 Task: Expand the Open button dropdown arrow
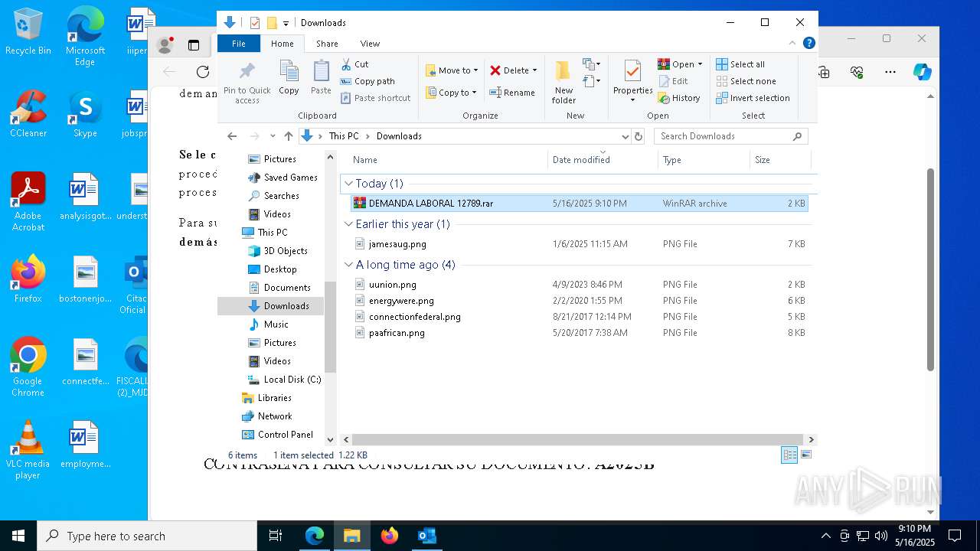(700, 64)
